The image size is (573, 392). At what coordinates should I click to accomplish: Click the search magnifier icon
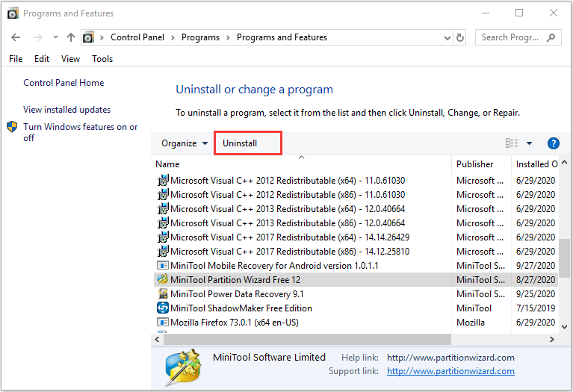click(x=551, y=37)
